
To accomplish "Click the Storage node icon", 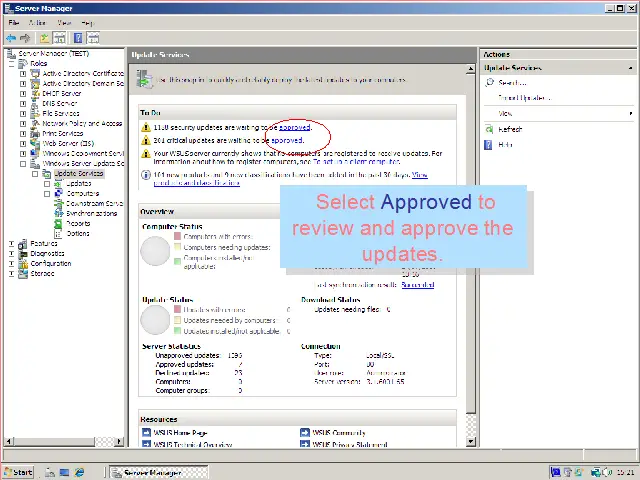I will pyautogui.click(x=23, y=273).
